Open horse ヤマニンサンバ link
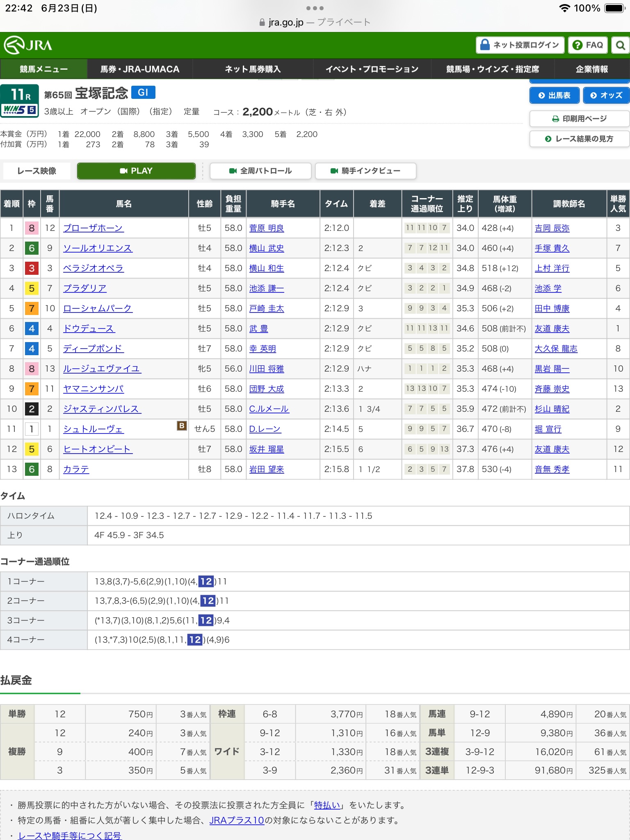This screenshot has height=840, width=630. pos(93,389)
